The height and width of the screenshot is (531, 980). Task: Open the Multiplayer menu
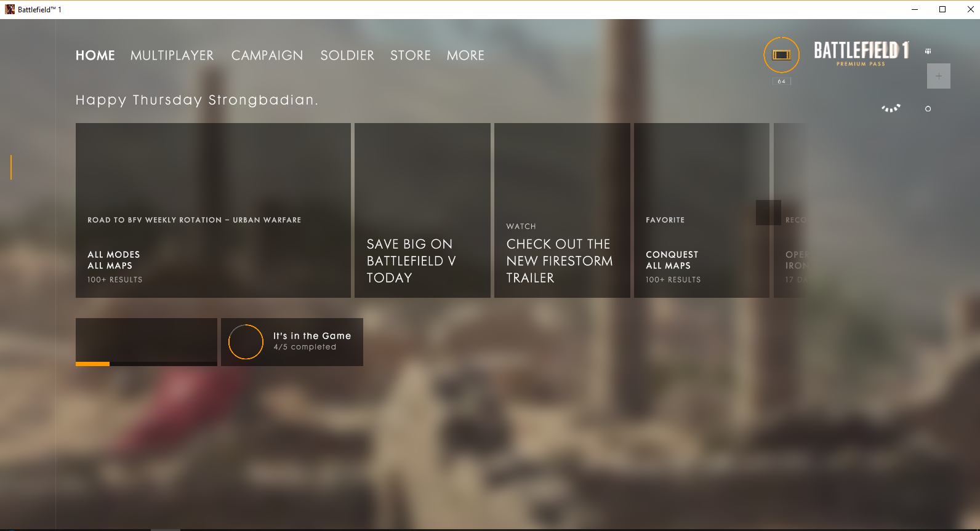pyautogui.click(x=172, y=55)
